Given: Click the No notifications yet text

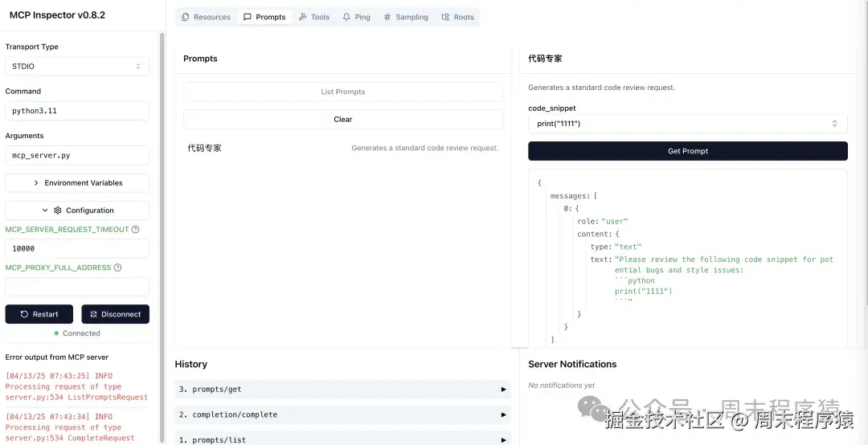Looking at the screenshot, I should pyautogui.click(x=561, y=386).
